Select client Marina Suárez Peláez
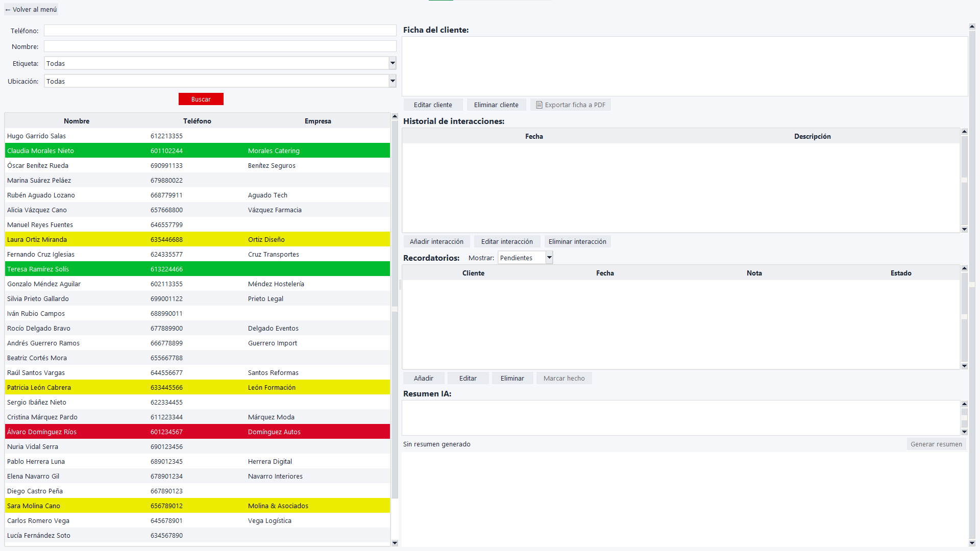 tap(198, 180)
